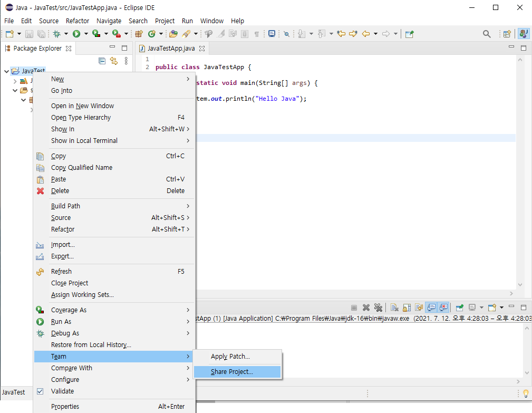532x413 pixels.
Task: Open the Run As submenu
Action: pos(115,322)
